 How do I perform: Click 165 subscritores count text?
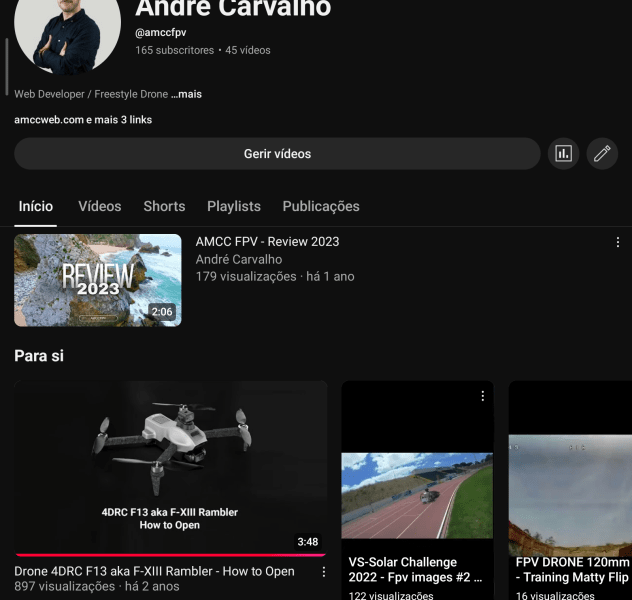(175, 50)
